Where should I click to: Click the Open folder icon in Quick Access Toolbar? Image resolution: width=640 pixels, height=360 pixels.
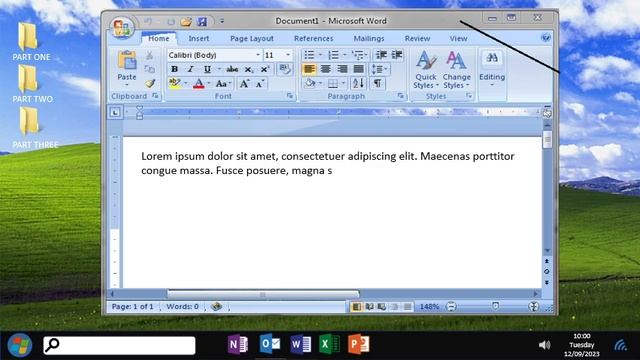186,21
